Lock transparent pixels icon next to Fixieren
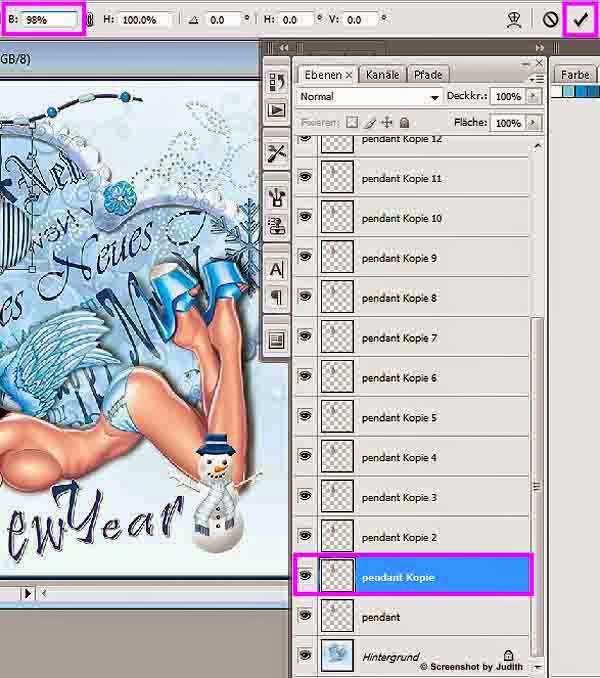The width and height of the screenshot is (600, 678). [x=352, y=122]
